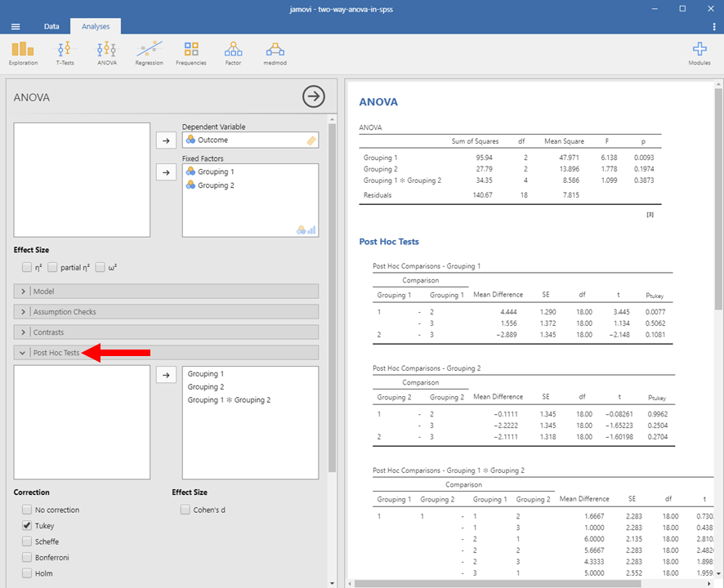Uncheck the Tukey correction checkbox
The height and width of the screenshot is (588, 724).
pos(27,526)
